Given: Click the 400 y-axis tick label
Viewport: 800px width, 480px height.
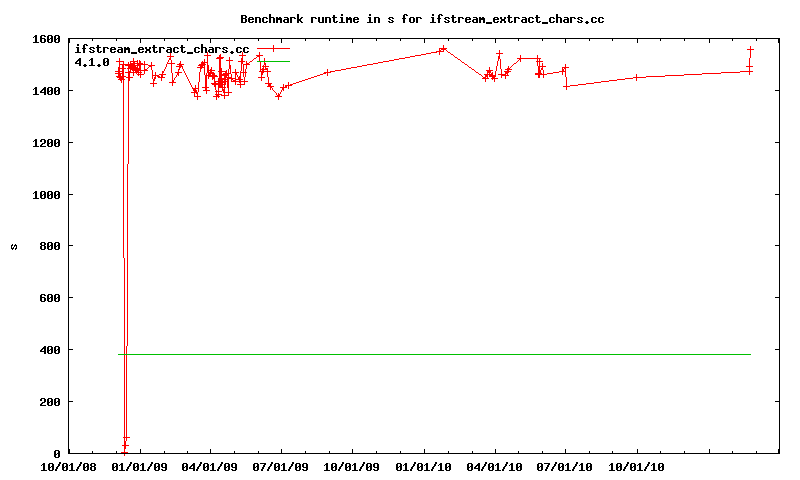Looking at the screenshot, I should pos(48,350).
